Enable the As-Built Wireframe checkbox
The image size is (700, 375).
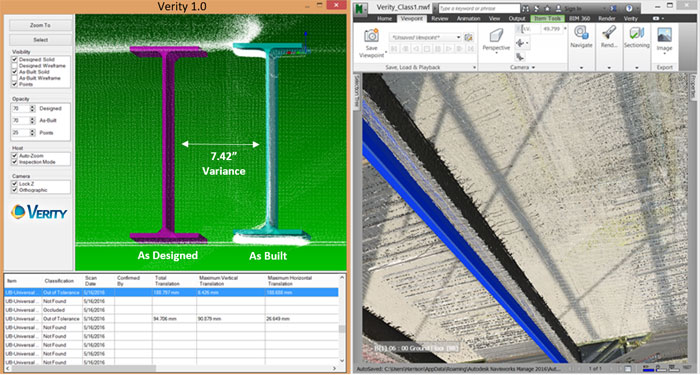point(15,78)
